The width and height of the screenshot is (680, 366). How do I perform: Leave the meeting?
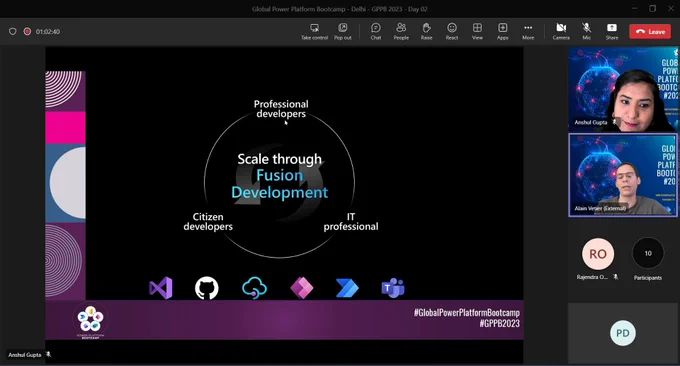650,32
